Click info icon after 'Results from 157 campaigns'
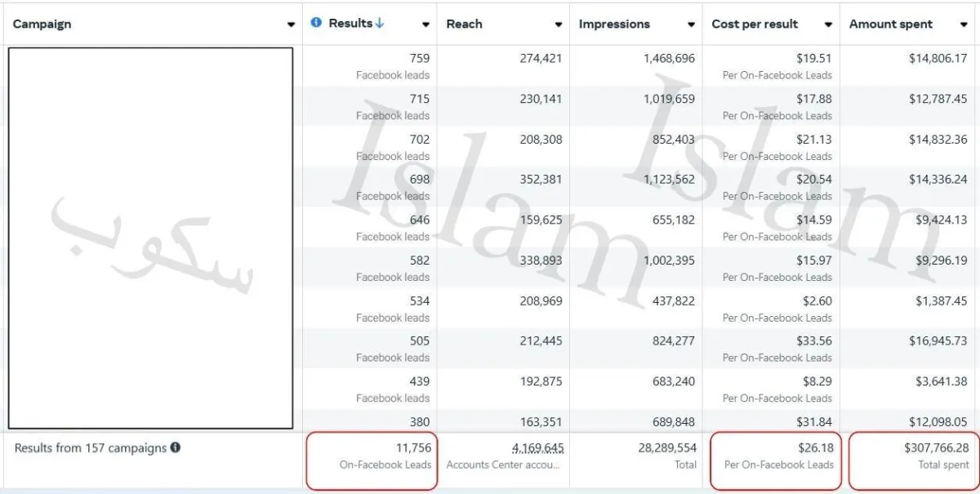The image size is (980, 494). pos(176,447)
